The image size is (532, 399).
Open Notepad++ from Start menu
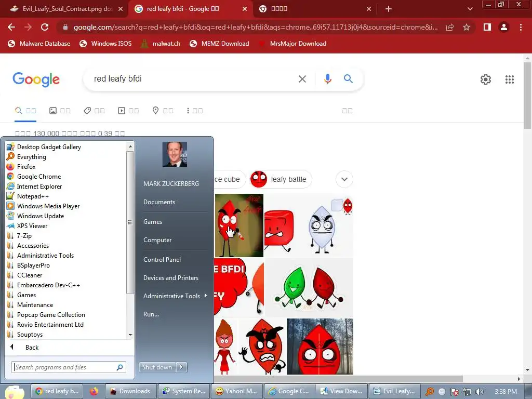(33, 196)
